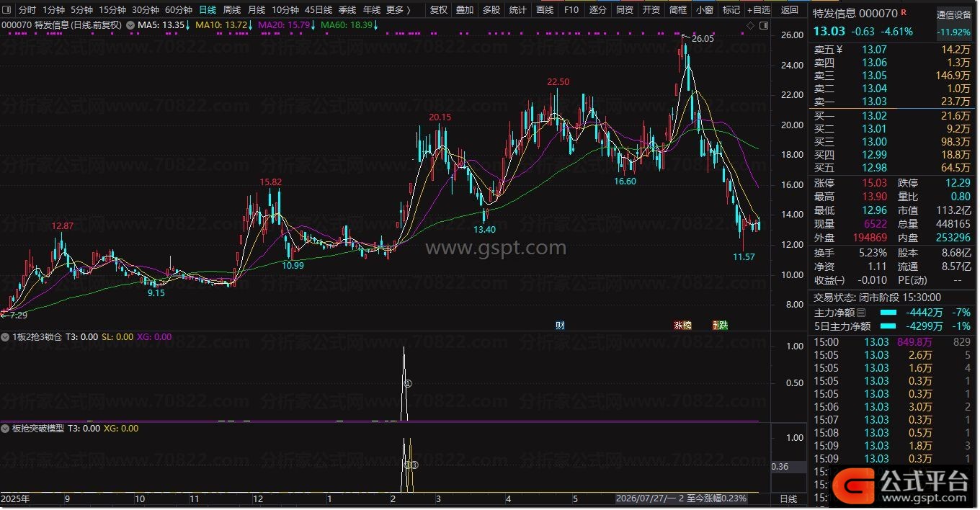Image resolution: width=980 pixels, height=510 pixels.
Task: Switch to 月线 monthly chart
Action: (x=257, y=10)
